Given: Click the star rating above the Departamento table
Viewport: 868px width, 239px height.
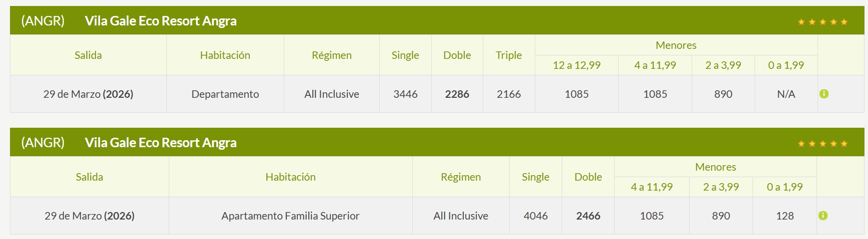Looking at the screenshot, I should click(823, 22).
